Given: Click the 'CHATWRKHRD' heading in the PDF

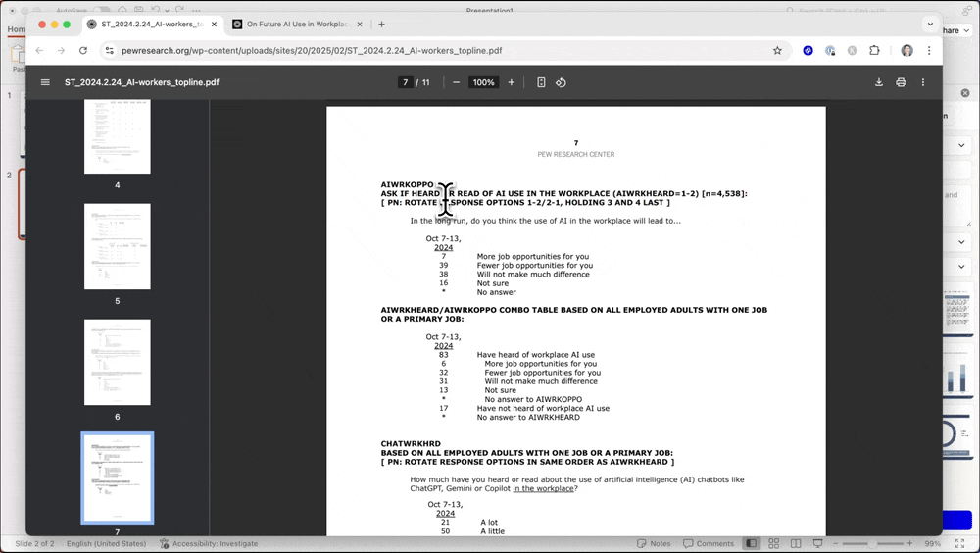Looking at the screenshot, I should coord(411,443).
